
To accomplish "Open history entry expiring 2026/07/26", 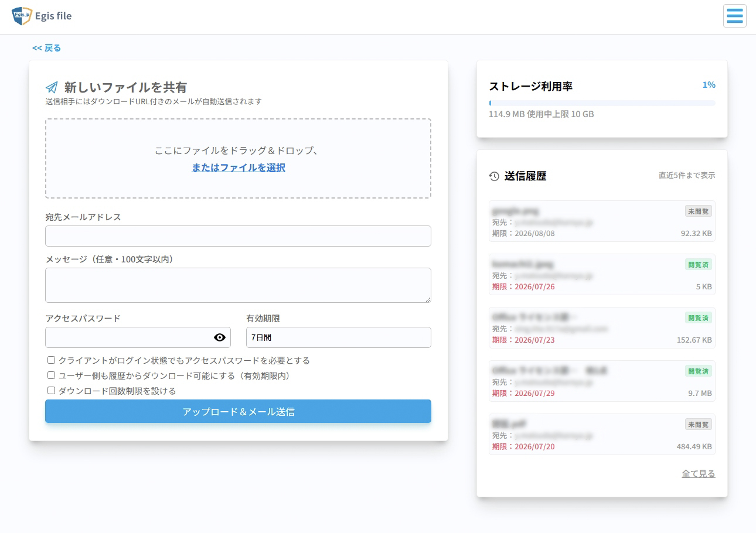I will [602, 275].
